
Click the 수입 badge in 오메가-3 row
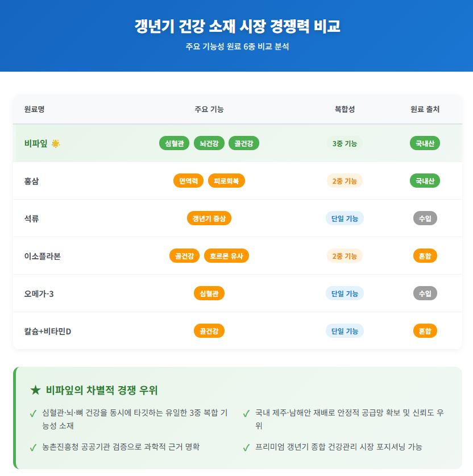coord(425,293)
